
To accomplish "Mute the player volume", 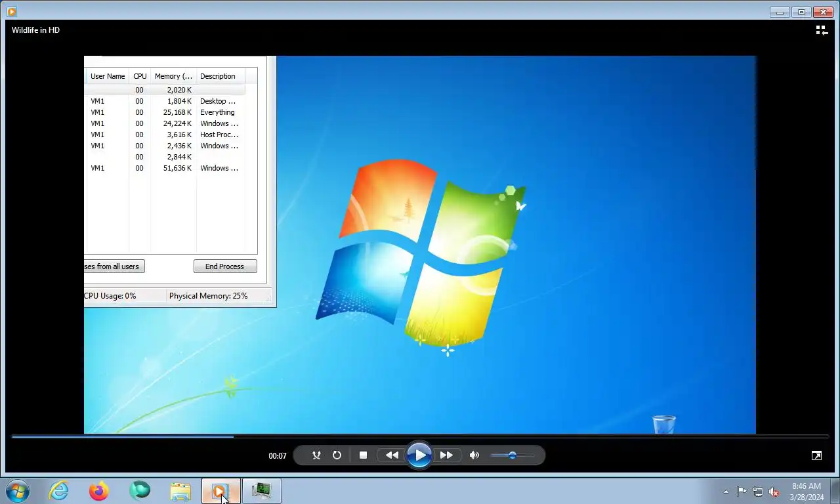I will [x=474, y=455].
